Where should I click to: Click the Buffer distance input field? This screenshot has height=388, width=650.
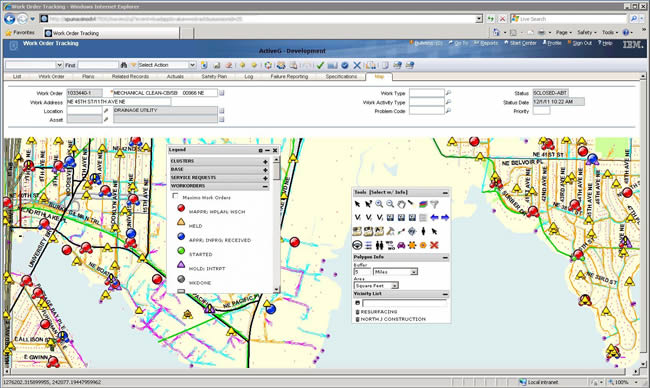tap(362, 272)
